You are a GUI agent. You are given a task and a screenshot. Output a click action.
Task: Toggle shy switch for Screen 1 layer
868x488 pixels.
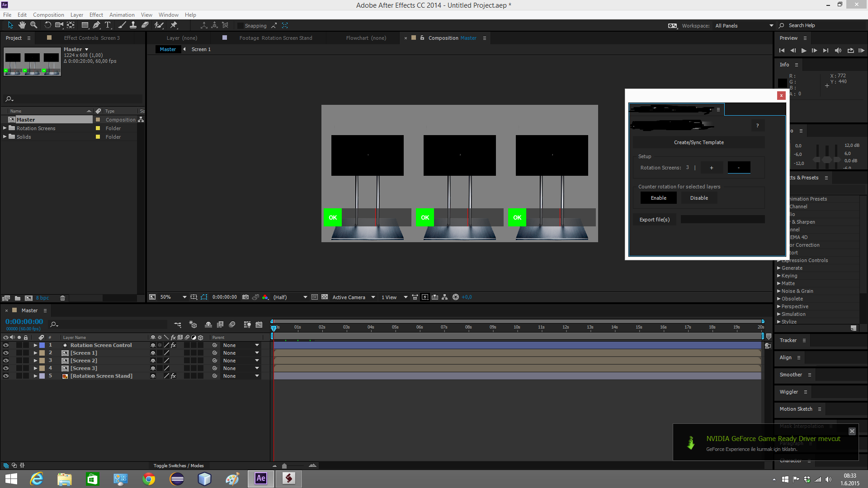coord(153,353)
